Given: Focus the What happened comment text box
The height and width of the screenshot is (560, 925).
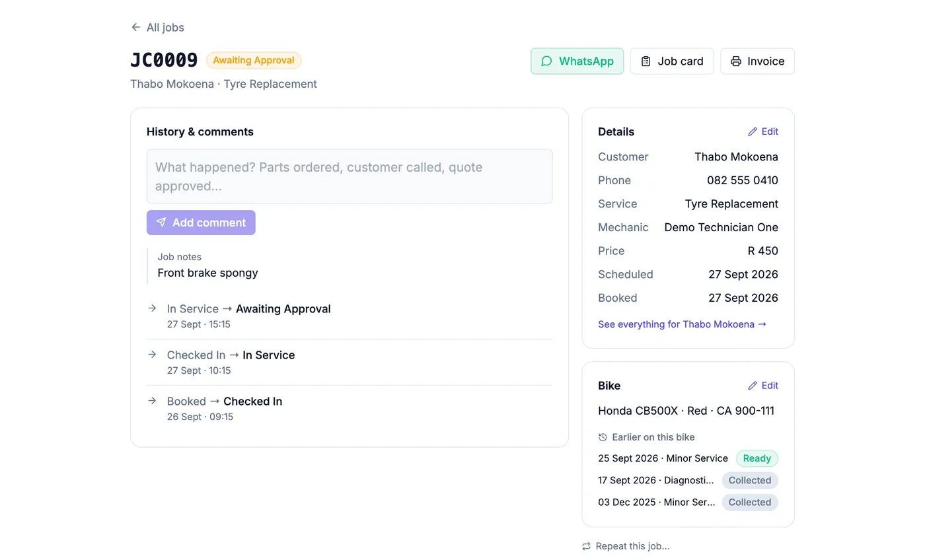Looking at the screenshot, I should [350, 176].
